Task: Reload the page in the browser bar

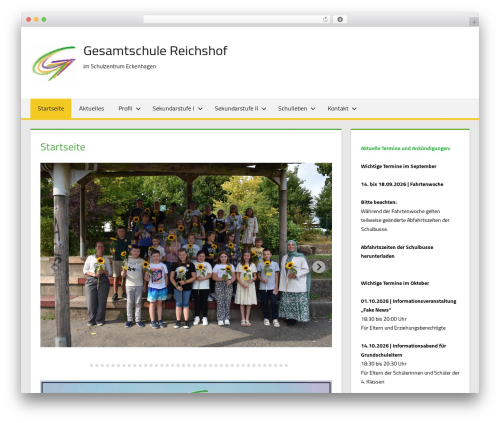Action: [325, 20]
